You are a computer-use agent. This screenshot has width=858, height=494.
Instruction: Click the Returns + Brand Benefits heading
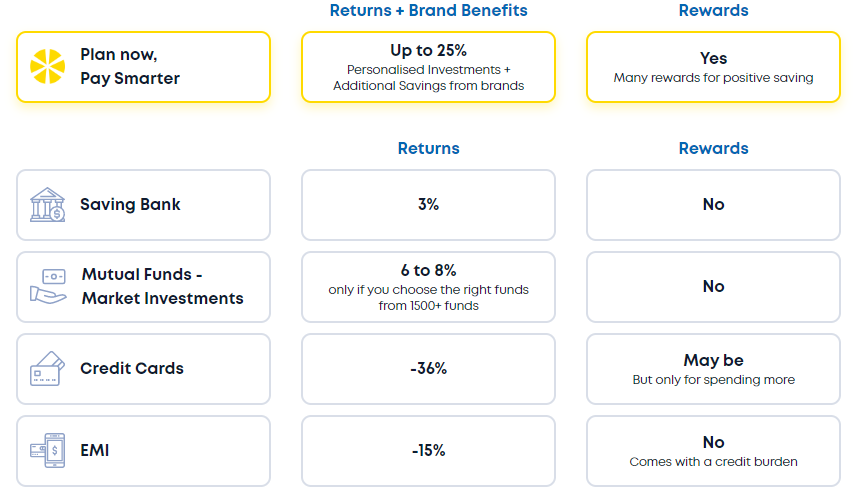(x=428, y=10)
